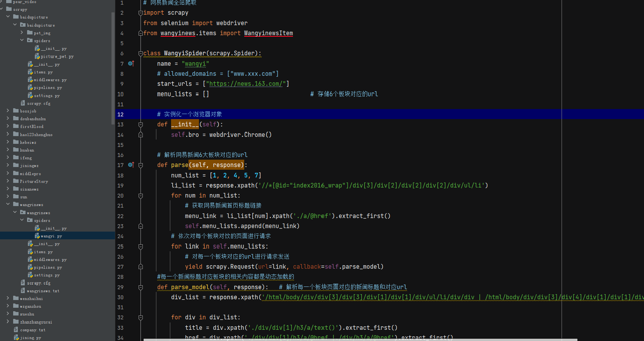Select the sinanews folder

coord(29,189)
